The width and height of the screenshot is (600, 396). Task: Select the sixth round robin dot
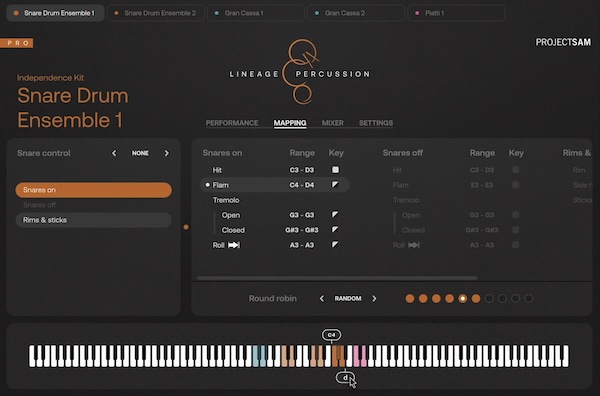[x=476, y=298]
